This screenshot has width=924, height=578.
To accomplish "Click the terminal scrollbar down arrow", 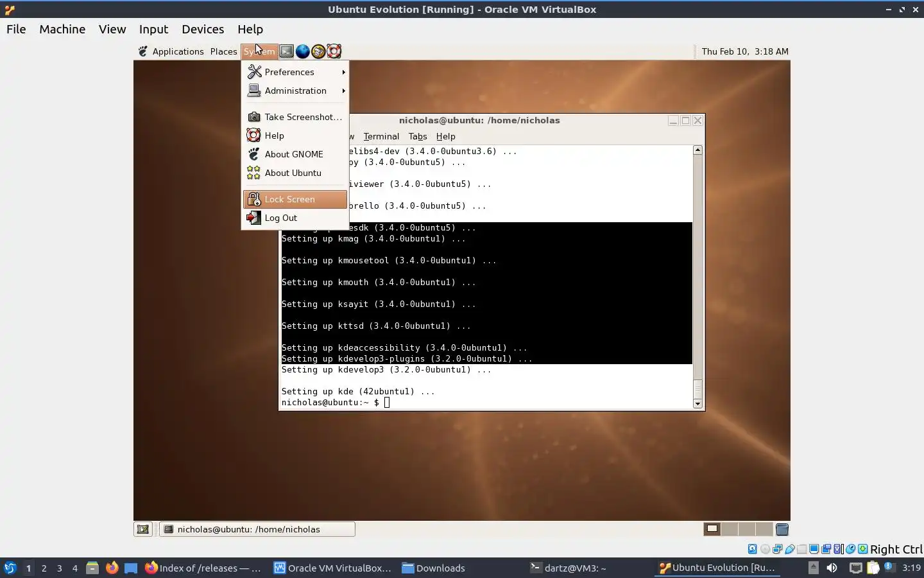I will [x=698, y=404].
